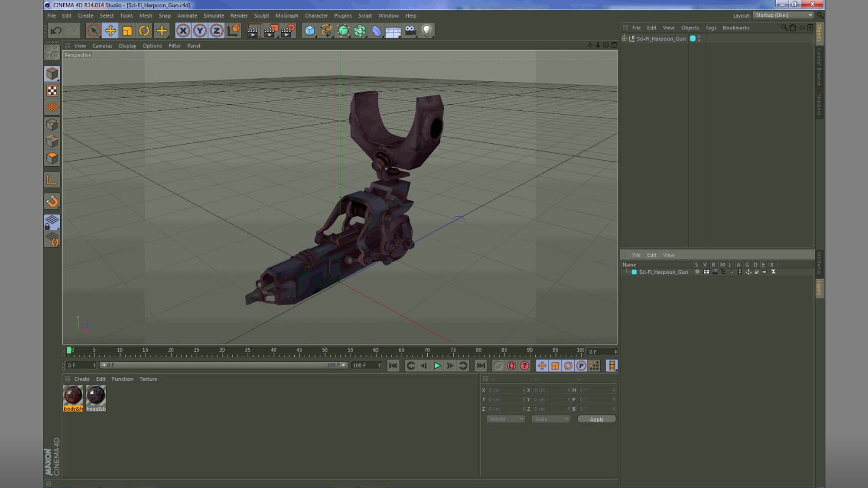Click the blue deformer icon
The image size is (868, 488).
point(377,31)
